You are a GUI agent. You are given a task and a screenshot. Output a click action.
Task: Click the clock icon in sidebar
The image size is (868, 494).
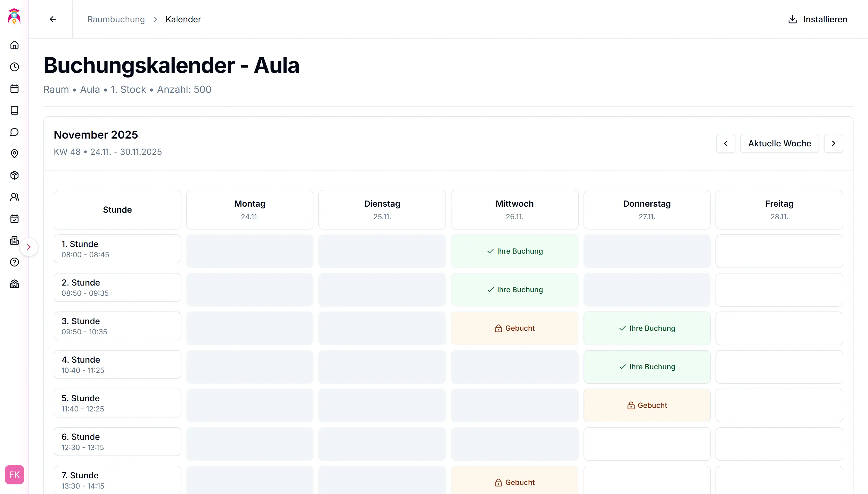[x=14, y=67]
